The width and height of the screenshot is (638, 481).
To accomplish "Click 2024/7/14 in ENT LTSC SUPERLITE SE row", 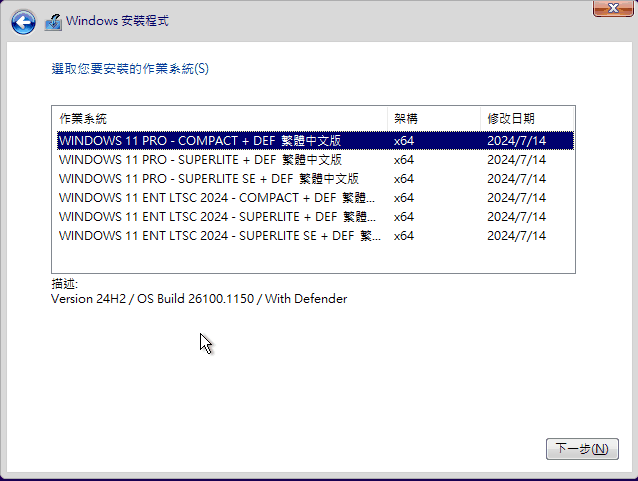I will [x=516, y=236].
